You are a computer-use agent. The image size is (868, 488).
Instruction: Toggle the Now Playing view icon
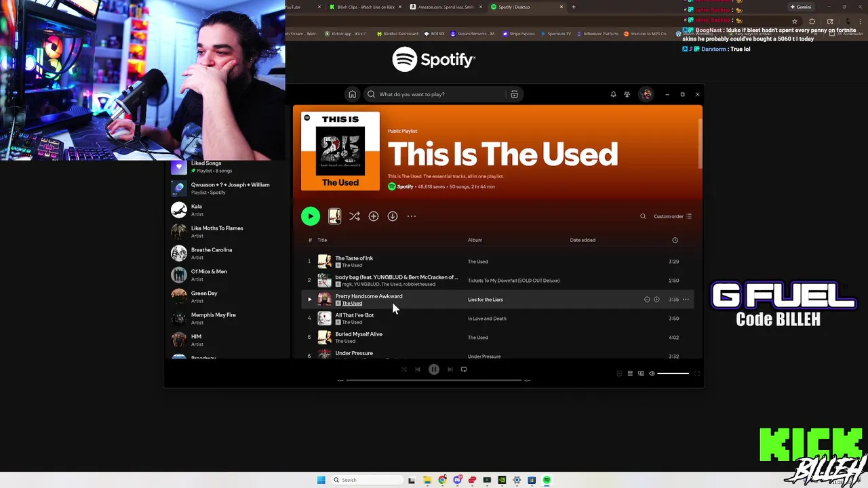coord(619,373)
